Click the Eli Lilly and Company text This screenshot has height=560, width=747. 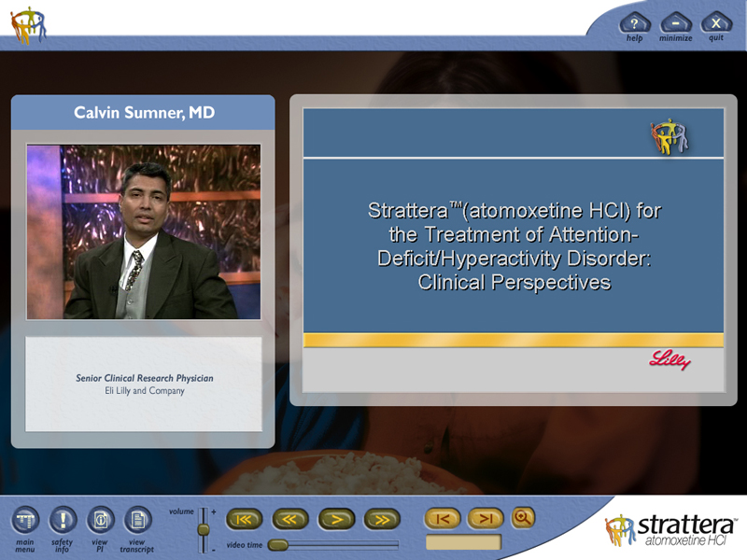pyautogui.click(x=145, y=391)
